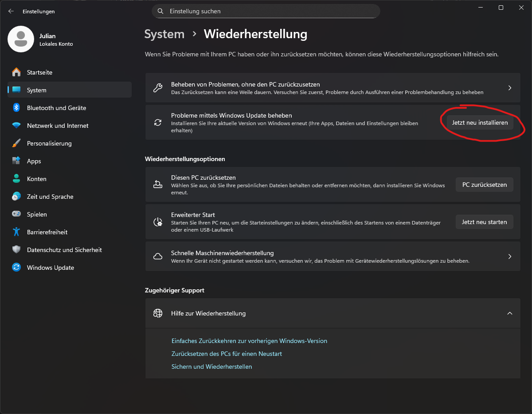
Task: Open the Apps settings section
Action: 34,161
